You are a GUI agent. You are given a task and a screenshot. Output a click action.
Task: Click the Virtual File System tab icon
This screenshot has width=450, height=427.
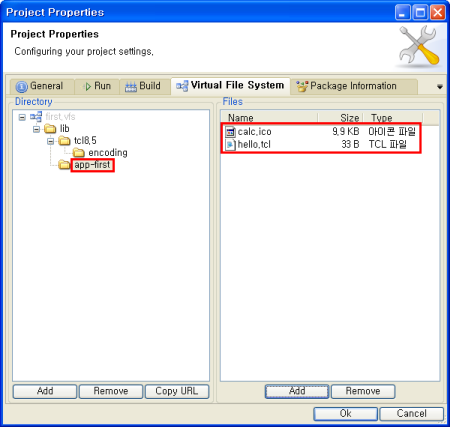(182, 86)
